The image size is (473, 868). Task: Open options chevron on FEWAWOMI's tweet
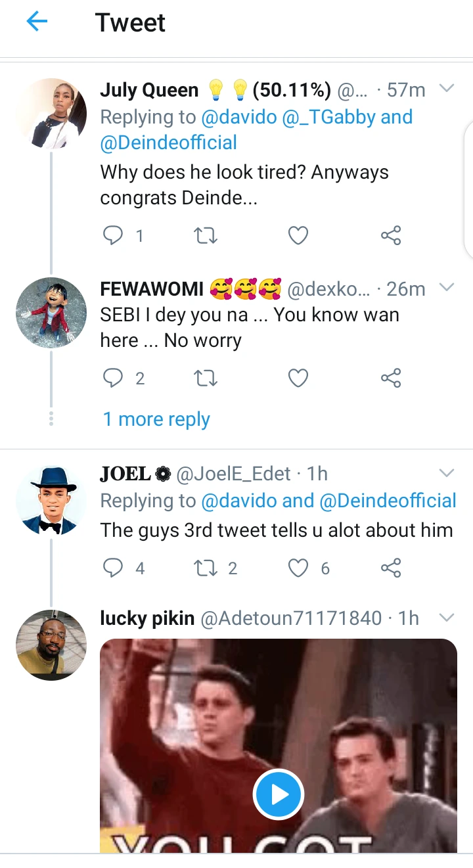(447, 287)
